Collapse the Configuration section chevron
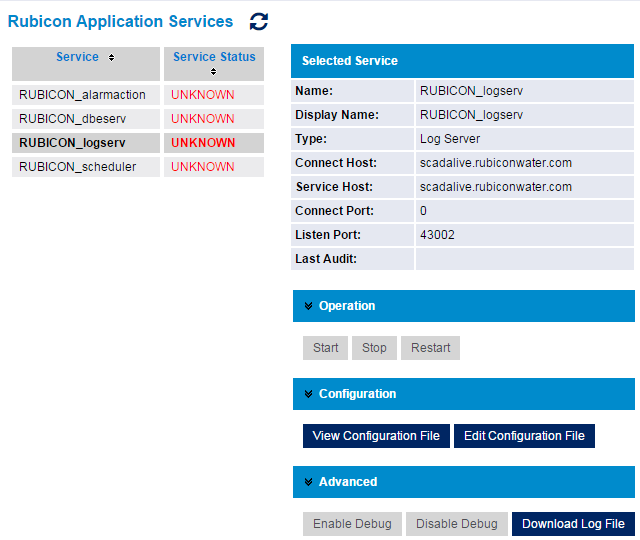Image resolution: width=640 pixels, height=540 pixels. click(309, 394)
